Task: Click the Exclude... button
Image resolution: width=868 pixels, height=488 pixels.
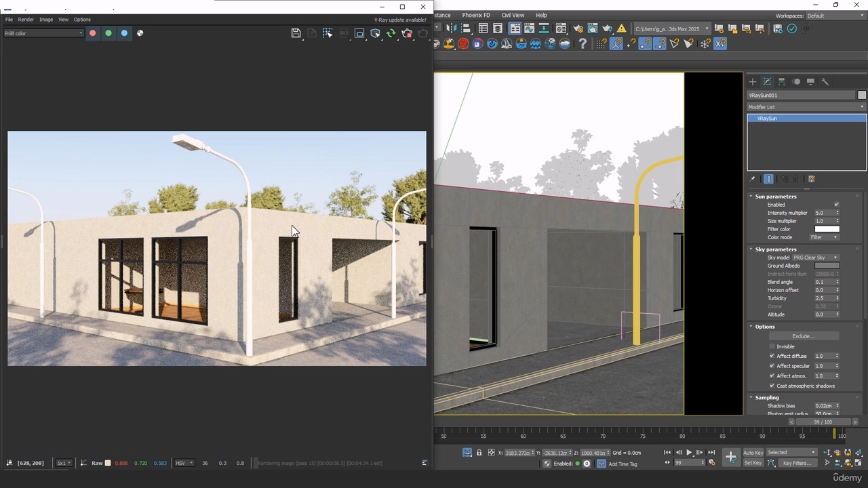Action: [804, 336]
